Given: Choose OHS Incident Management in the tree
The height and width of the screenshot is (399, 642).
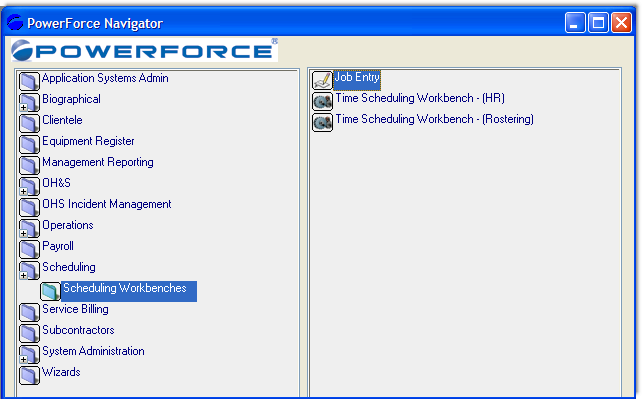Looking at the screenshot, I should 107,204.
